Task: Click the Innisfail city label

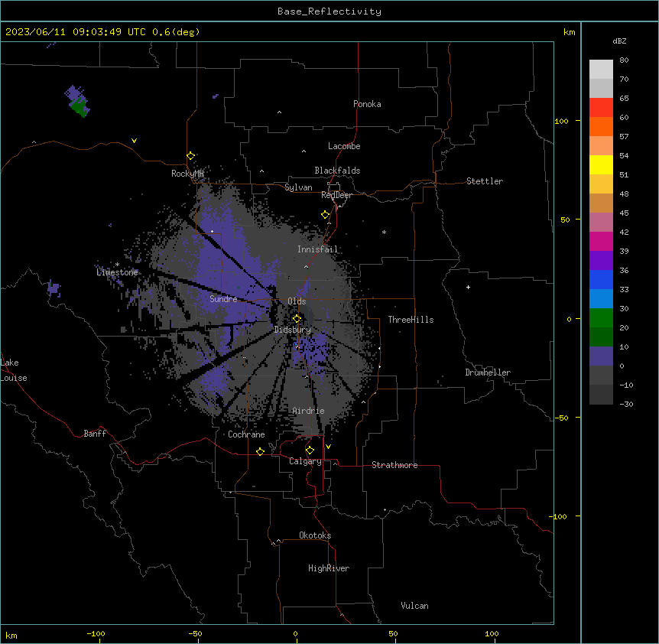Action: click(317, 249)
